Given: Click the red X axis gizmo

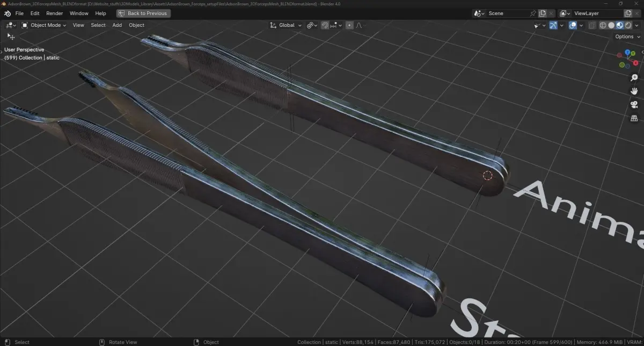Looking at the screenshot, I should pos(635,63).
